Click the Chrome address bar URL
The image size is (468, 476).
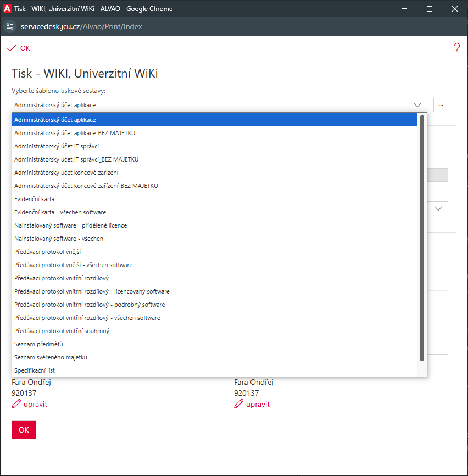[x=81, y=26]
